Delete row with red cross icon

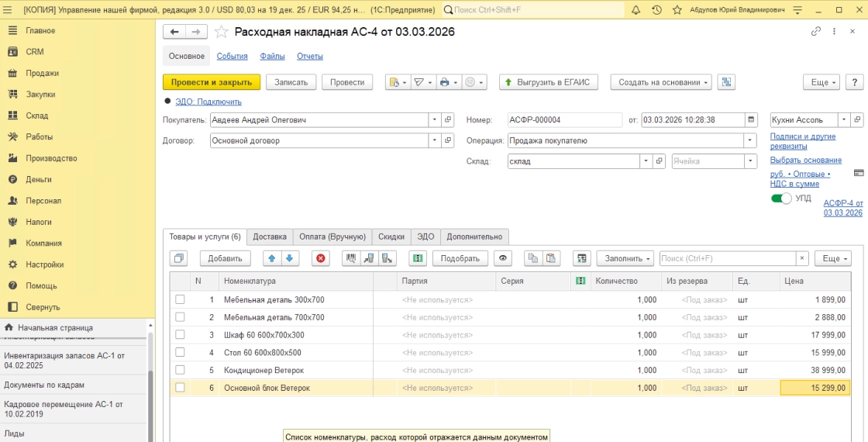coord(321,258)
